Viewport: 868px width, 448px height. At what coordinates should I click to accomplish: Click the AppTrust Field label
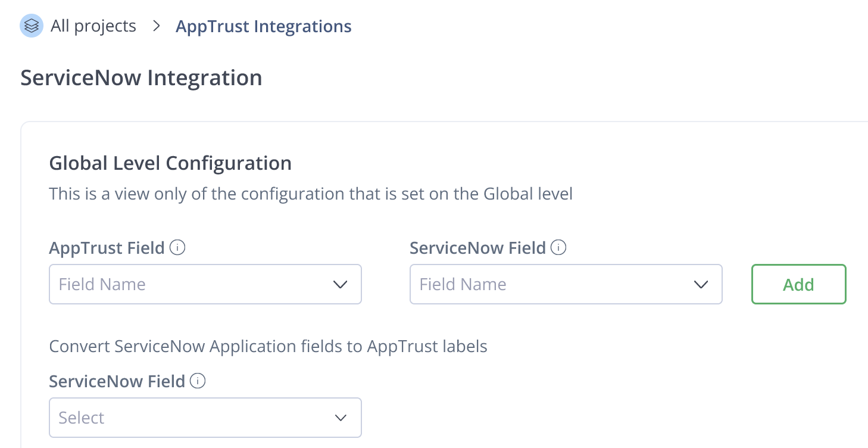(x=107, y=248)
